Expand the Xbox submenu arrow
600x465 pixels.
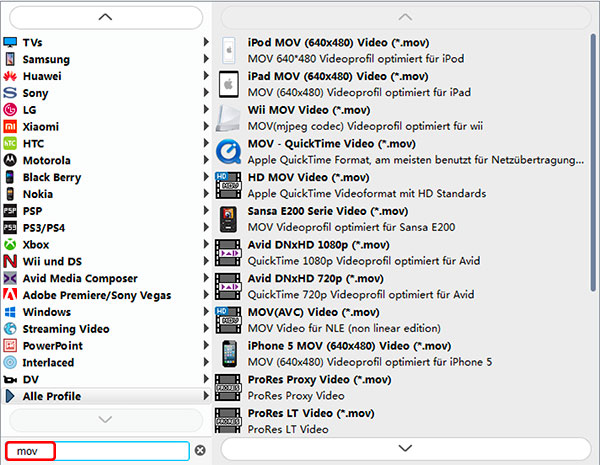click(x=206, y=244)
